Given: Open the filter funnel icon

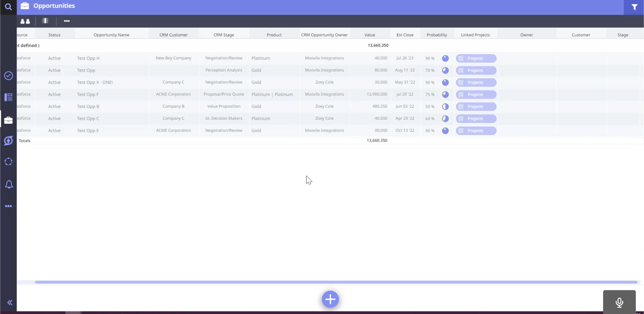Looking at the screenshot, I should [634, 7].
